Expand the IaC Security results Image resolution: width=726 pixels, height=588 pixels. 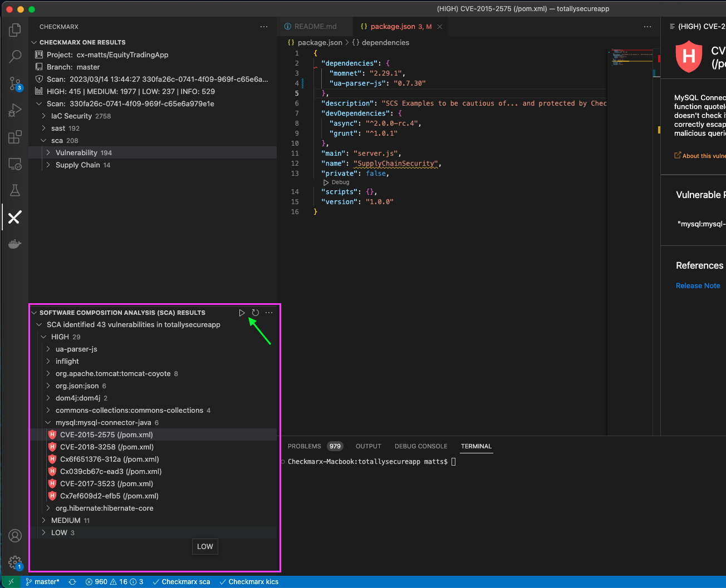pos(43,116)
